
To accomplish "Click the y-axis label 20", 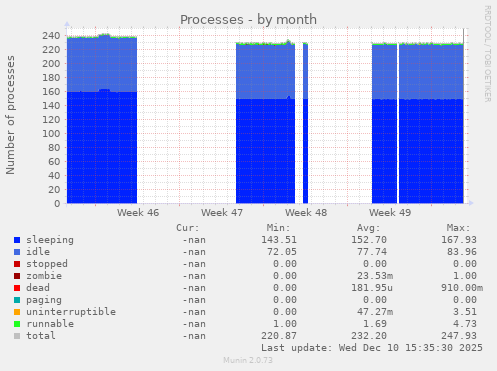I will click(x=54, y=190).
